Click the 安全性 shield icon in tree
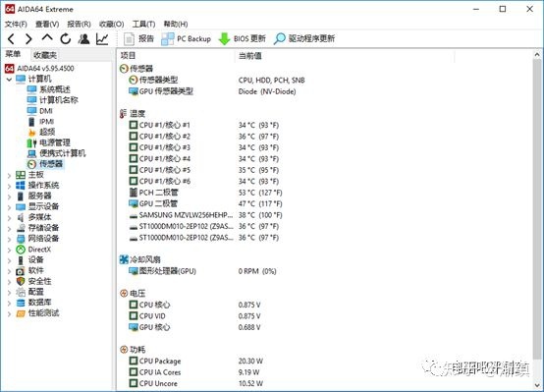Screen dimensions: 544x392 pos(21,281)
